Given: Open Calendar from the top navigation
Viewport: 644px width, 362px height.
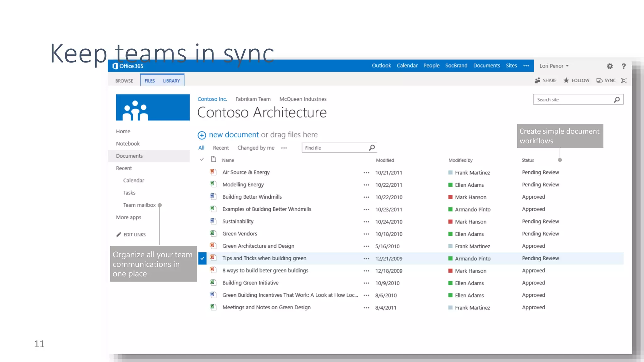Looking at the screenshot, I should click(x=407, y=66).
